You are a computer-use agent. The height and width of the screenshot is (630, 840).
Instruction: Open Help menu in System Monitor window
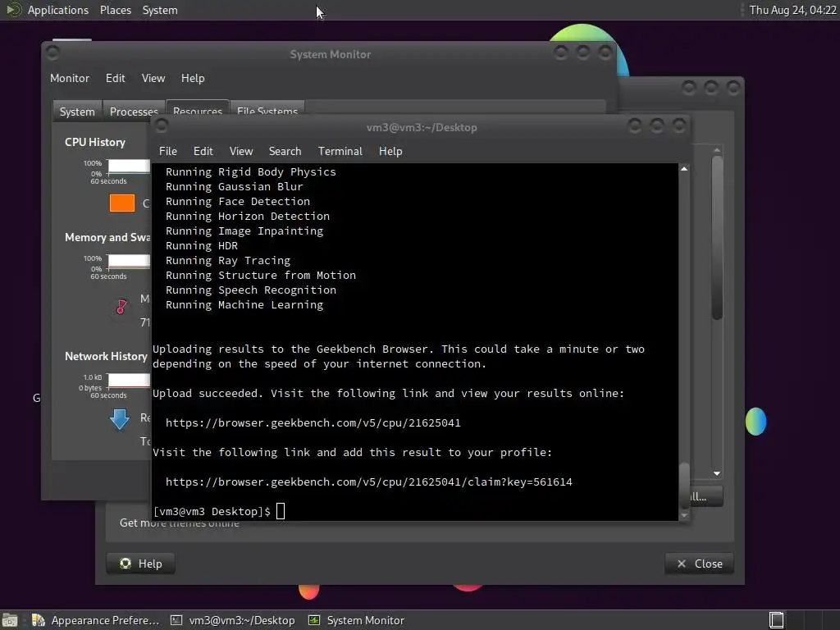[193, 78]
